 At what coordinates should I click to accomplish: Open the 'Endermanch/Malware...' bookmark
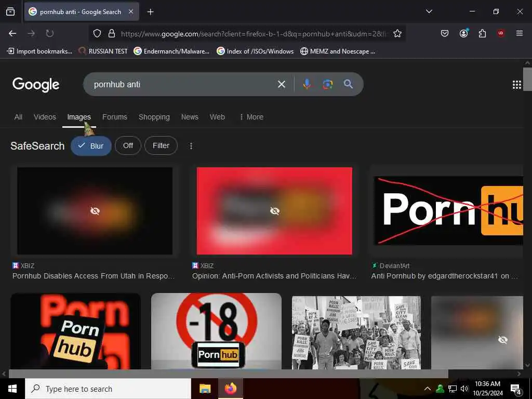click(171, 51)
